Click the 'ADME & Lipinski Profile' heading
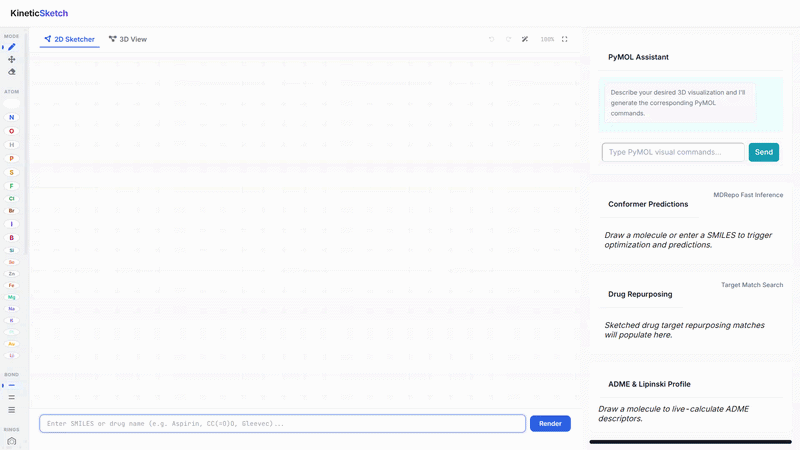The image size is (800, 450). coord(649,384)
